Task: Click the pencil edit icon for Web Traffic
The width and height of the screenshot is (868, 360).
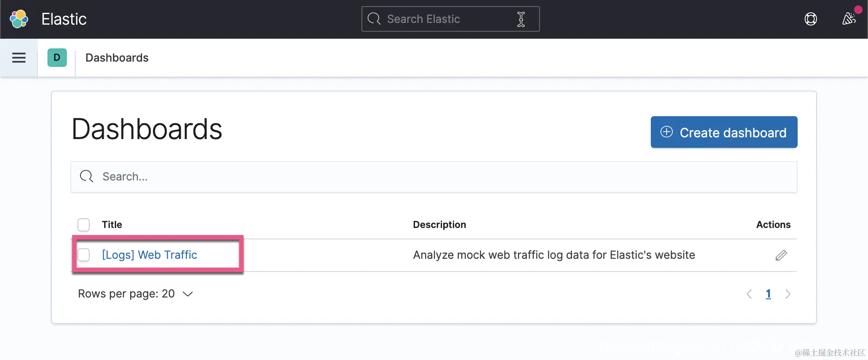Action: pos(781,255)
